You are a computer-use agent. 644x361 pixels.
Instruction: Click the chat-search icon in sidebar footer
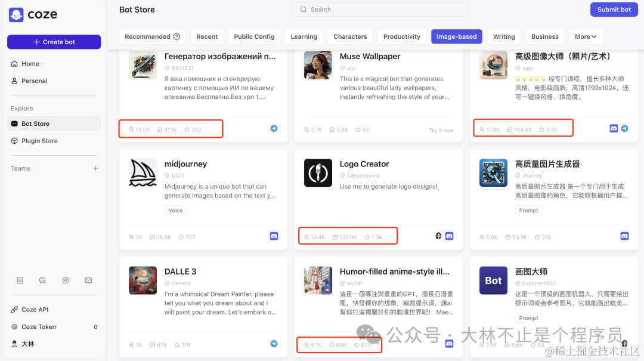click(x=42, y=280)
